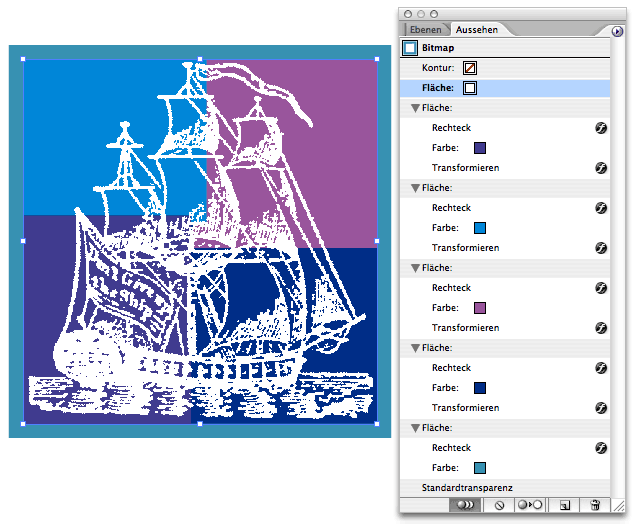636x524 pixels.
Task: Click the selection's top-right corner handle on the artwork
Action: tap(377, 59)
